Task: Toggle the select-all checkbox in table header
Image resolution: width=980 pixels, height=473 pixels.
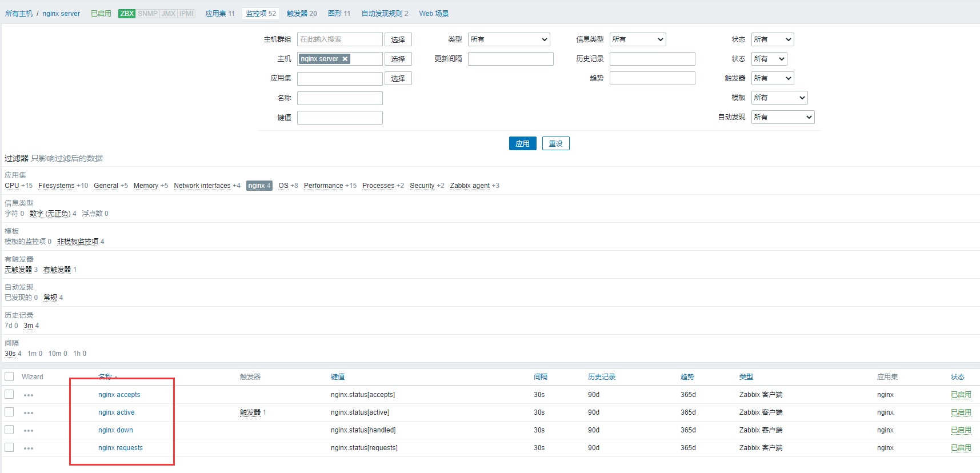Action: (9, 376)
